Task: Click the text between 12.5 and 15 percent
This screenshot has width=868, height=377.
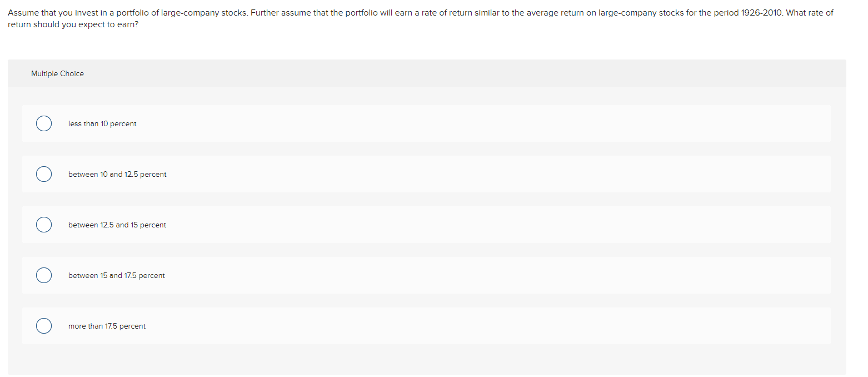Action: point(117,225)
